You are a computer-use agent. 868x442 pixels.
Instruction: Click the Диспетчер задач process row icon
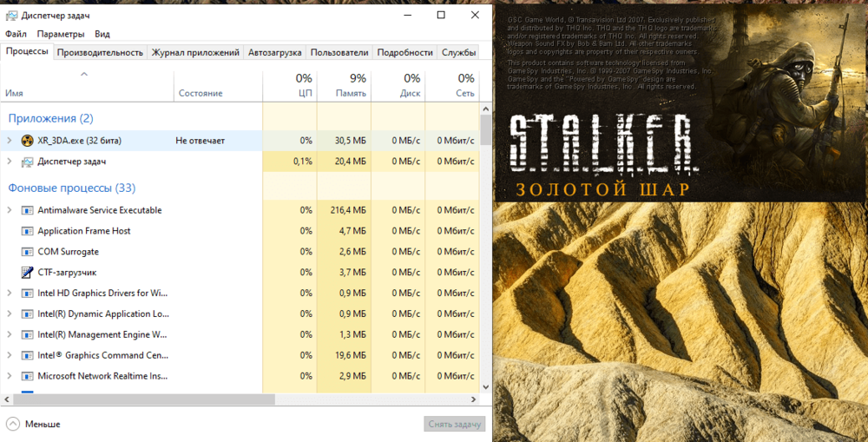click(27, 162)
